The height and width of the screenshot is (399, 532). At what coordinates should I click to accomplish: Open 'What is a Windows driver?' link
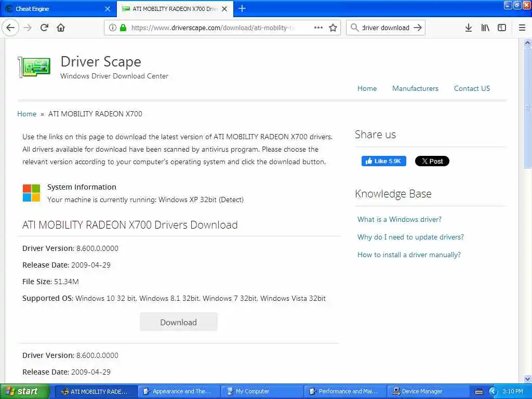click(400, 219)
